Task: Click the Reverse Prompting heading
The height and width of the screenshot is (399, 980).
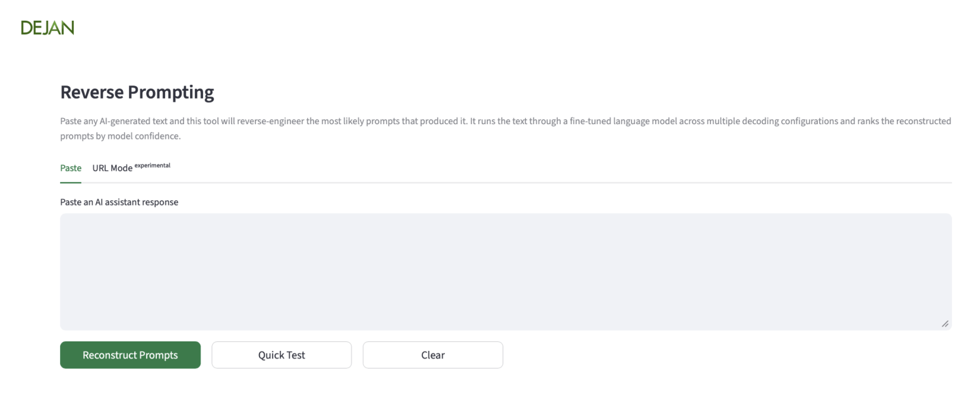Action: tap(137, 93)
